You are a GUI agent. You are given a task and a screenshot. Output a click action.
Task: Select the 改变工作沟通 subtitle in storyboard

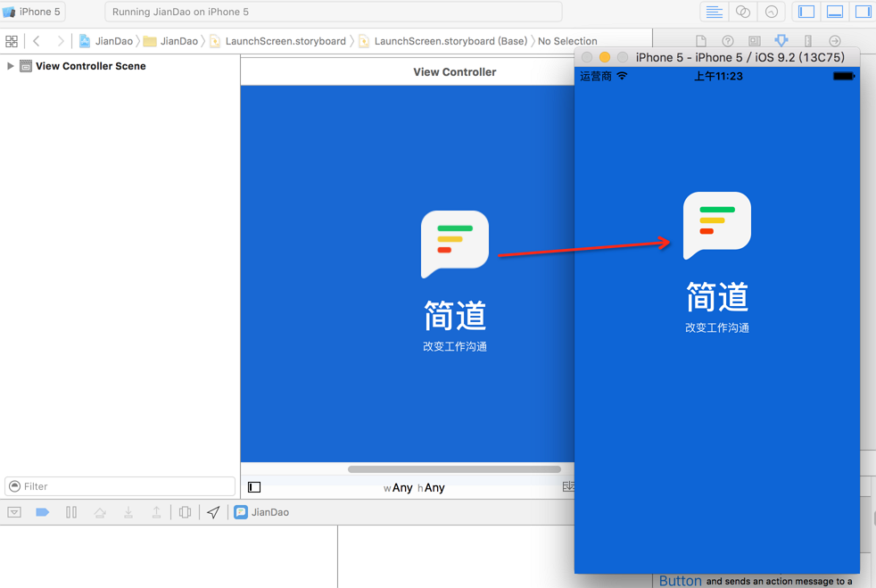click(x=455, y=346)
